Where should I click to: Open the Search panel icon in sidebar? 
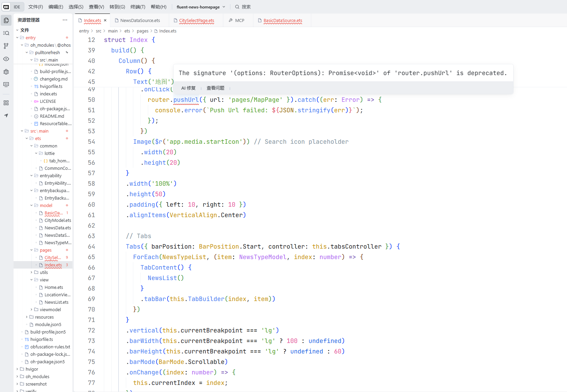click(x=6, y=33)
